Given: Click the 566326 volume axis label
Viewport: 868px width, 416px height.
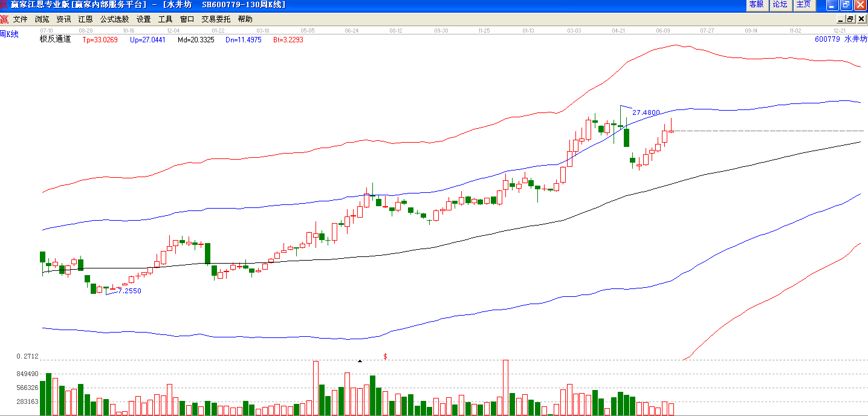Looking at the screenshot, I should 28,388.
